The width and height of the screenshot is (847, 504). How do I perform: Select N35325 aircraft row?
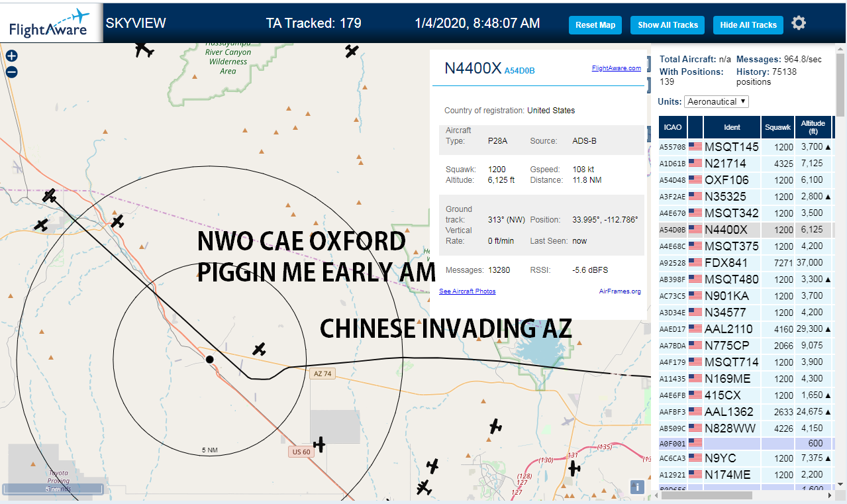tap(746, 197)
